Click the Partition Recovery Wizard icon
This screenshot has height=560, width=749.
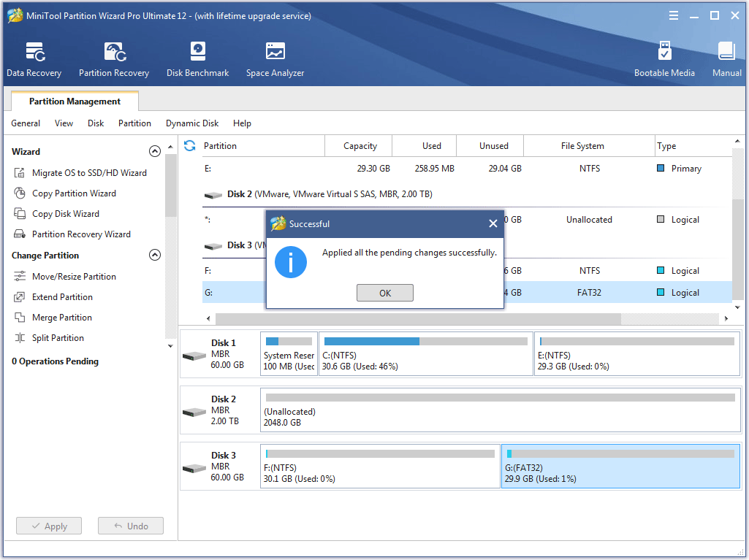click(x=20, y=234)
